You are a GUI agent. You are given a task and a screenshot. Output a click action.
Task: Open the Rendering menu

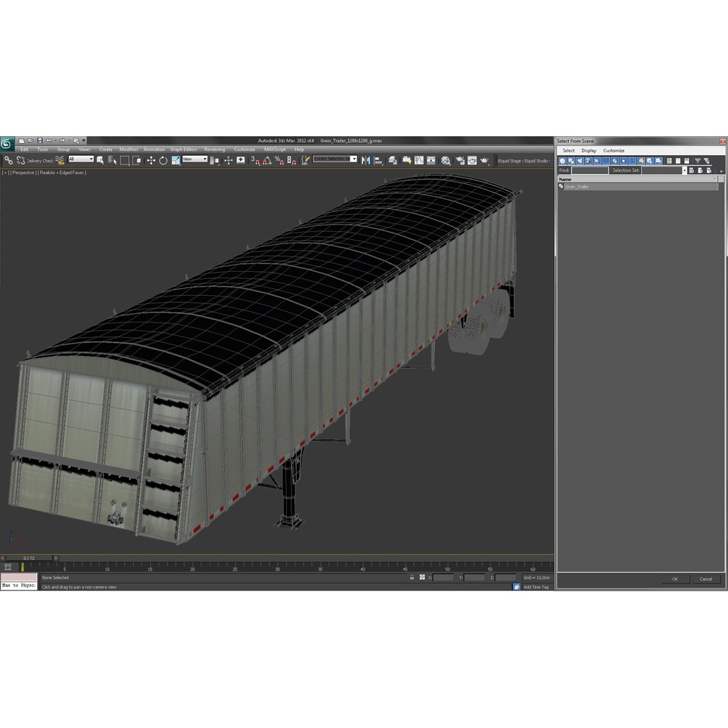(214, 150)
